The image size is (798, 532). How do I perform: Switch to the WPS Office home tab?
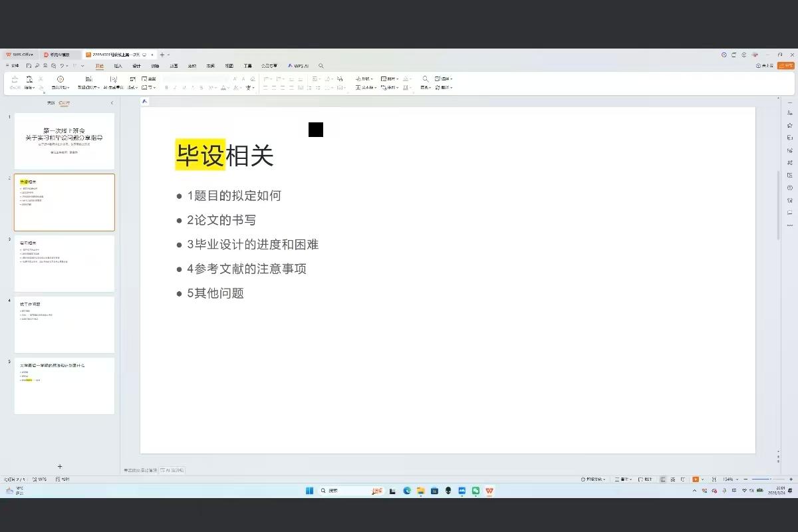pyautogui.click(x=20, y=55)
